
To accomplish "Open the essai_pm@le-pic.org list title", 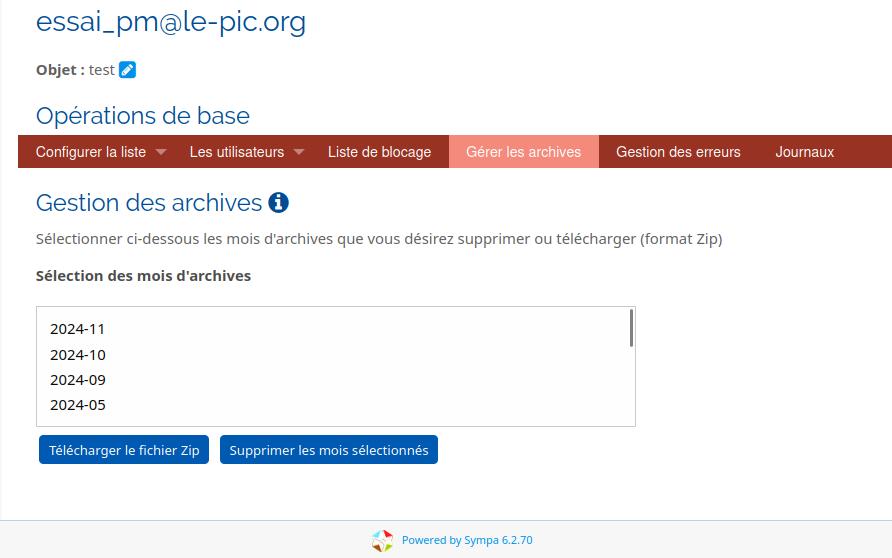I will [x=171, y=22].
